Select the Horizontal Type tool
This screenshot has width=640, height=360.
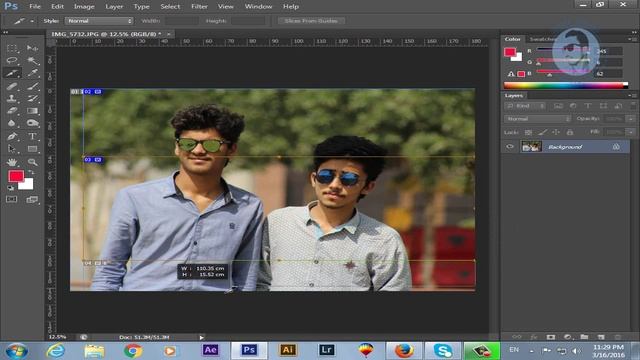pyautogui.click(x=32, y=136)
